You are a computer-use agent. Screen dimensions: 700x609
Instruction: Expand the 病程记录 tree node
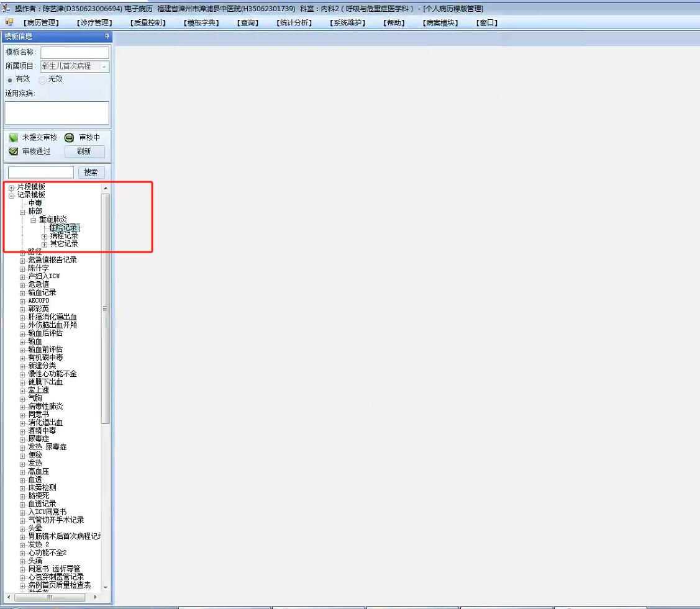[44, 237]
